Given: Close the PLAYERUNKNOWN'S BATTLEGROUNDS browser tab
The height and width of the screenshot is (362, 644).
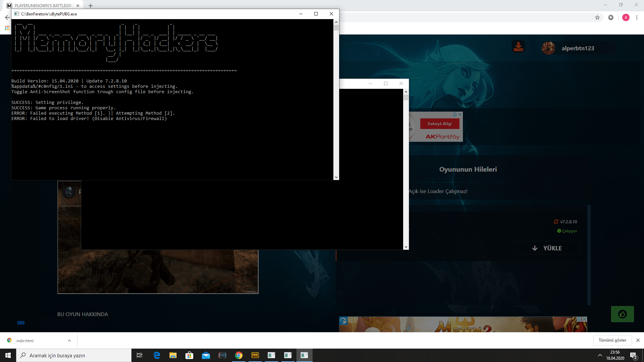Looking at the screenshot, I should 78,6.
